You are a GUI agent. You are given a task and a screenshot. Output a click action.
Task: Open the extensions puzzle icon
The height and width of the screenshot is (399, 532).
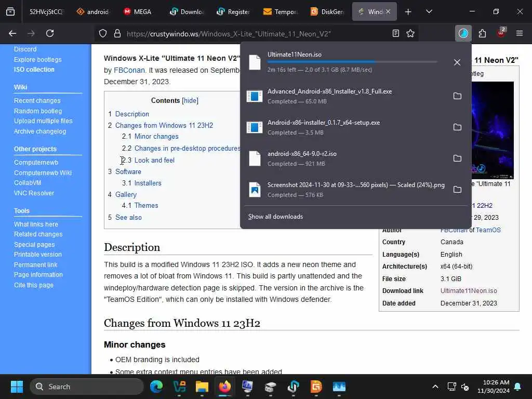click(x=482, y=33)
